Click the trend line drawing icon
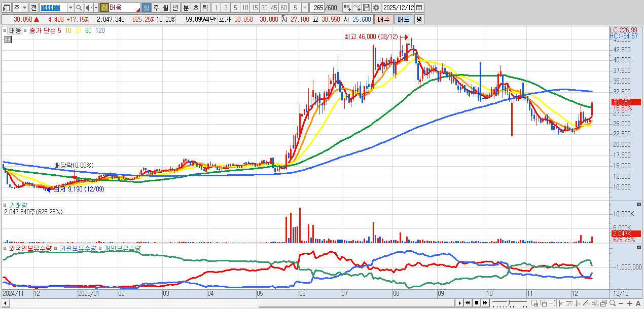 point(569,303)
